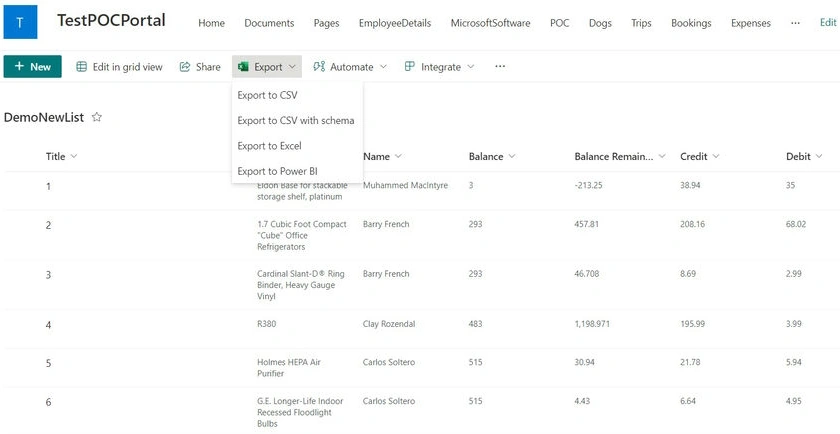
Task: Click the Edit in grid view icon
Action: [x=81, y=66]
